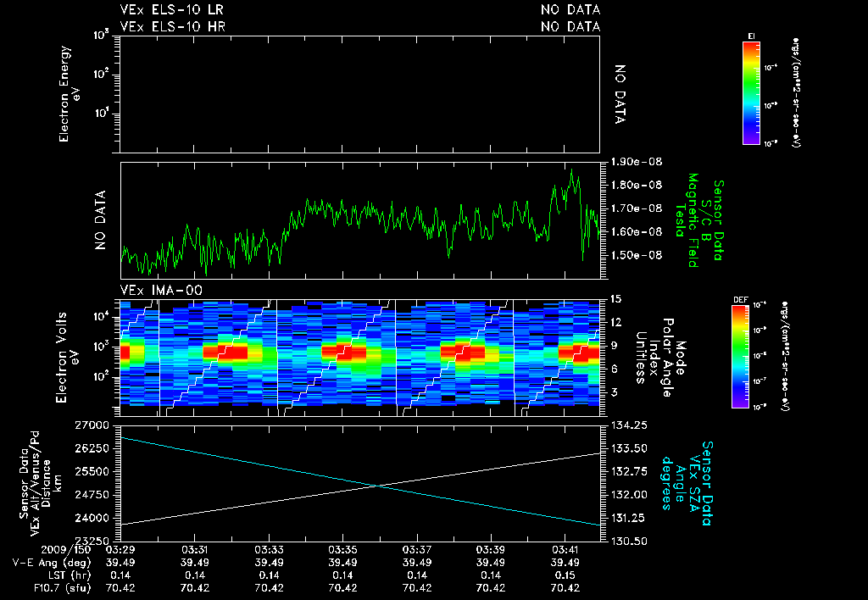
Task: Click the LST value 0.15
Action: tap(565, 575)
